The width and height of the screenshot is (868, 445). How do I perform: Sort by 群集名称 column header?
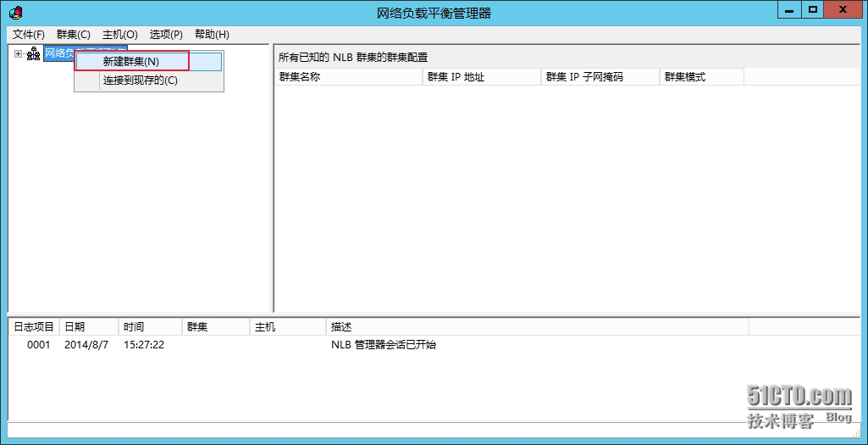pyautogui.click(x=347, y=77)
